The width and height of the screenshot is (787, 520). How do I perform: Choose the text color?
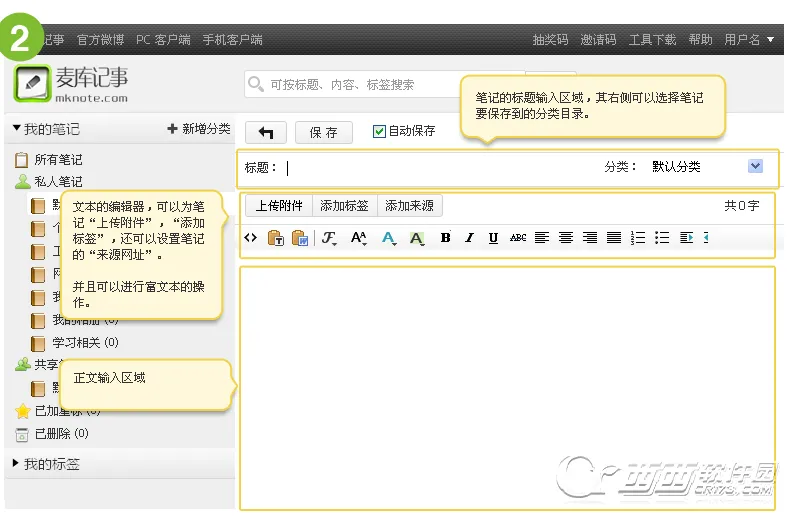388,238
